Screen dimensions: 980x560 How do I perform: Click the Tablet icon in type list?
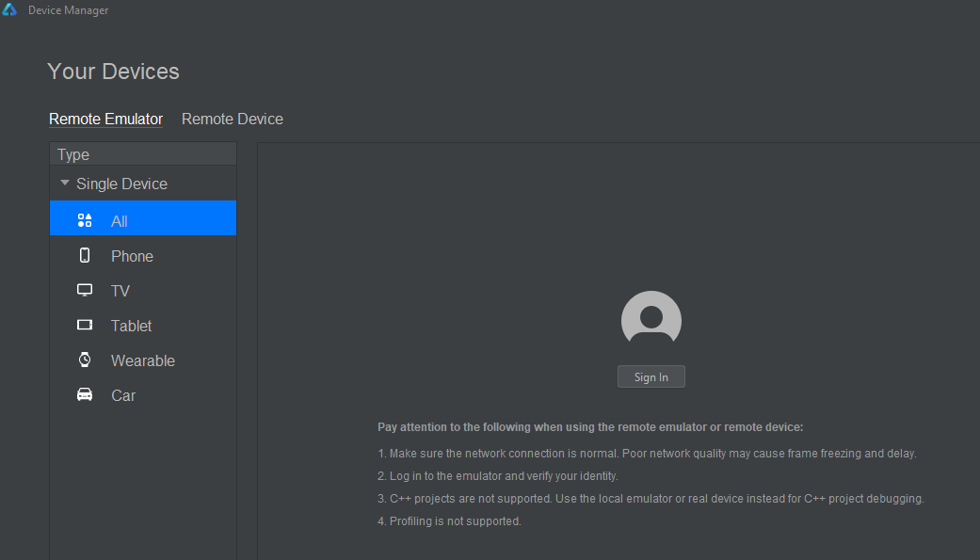tap(85, 325)
